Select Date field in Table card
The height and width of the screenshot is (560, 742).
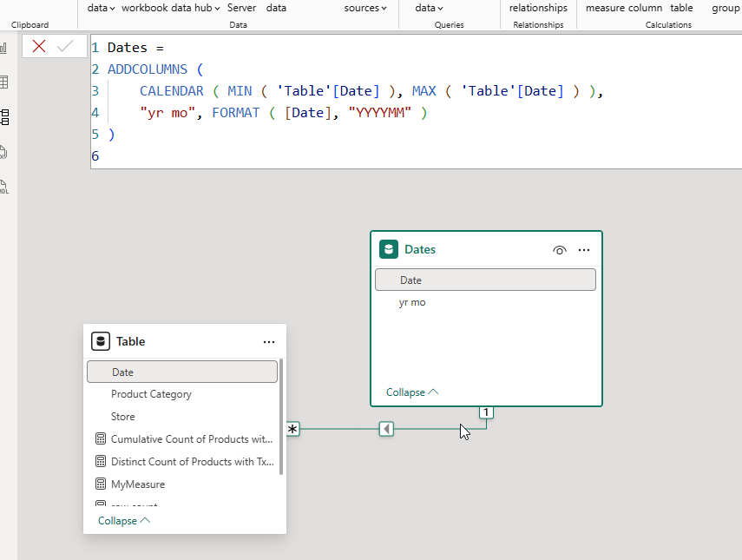(182, 372)
